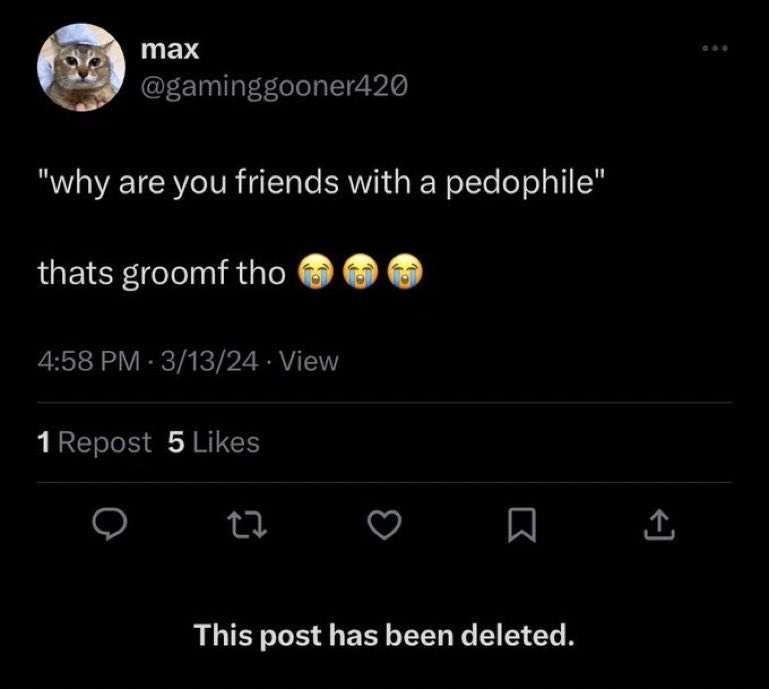769x689 pixels.
Task: Click the last crying emoji
Action: [x=405, y=272]
